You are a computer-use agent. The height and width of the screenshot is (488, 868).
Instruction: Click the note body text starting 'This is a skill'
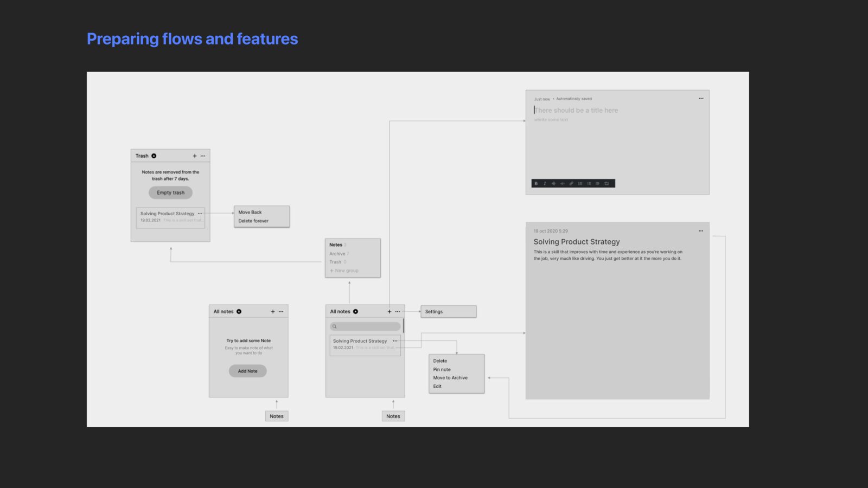tap(608, 255)
